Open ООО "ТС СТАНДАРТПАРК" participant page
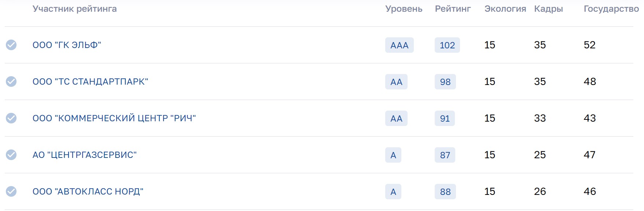Image resolution: width=644 pixels, height=211 pixels. pyautogui.click(x=90, y=82)
